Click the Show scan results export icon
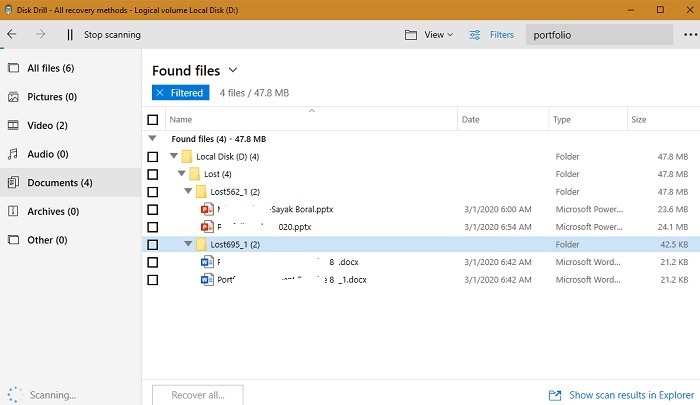 click(x=555, y=395)
